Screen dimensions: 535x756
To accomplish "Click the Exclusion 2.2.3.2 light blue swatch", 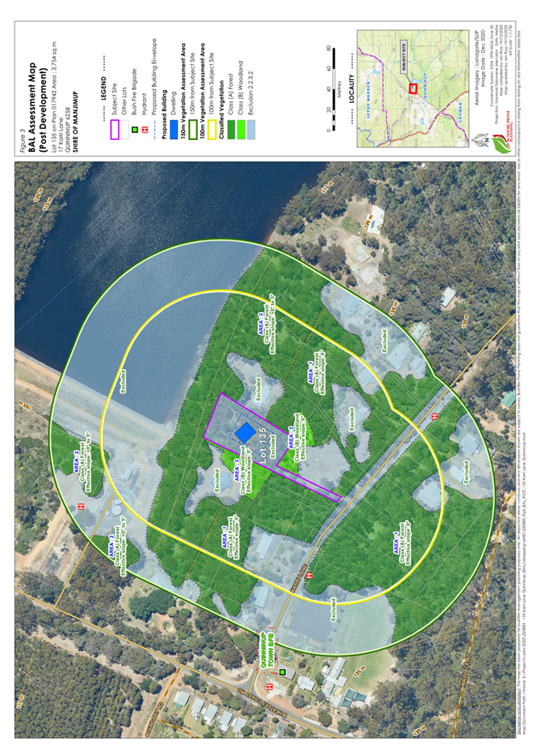I will pyautogui.click(x=251, y=130).
